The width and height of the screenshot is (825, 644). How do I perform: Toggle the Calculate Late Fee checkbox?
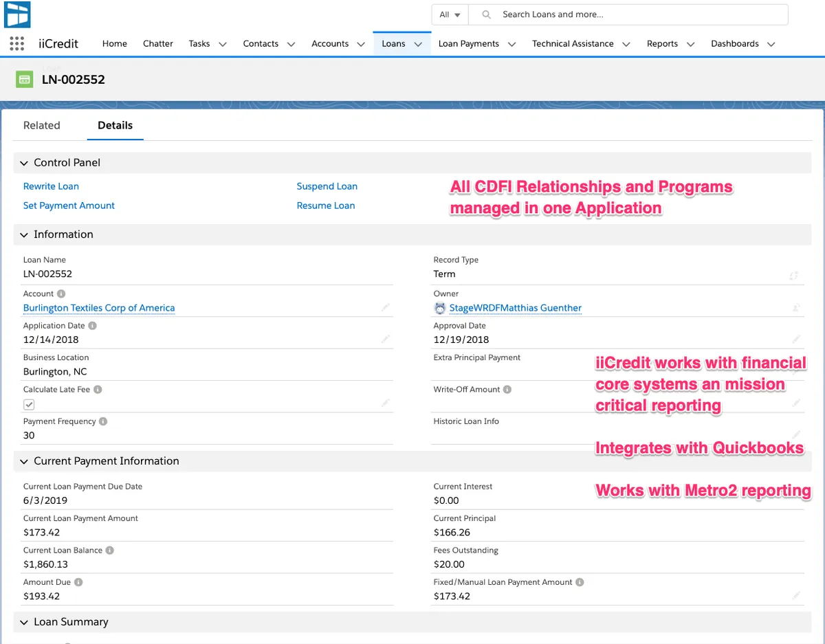tap(29, 405)
